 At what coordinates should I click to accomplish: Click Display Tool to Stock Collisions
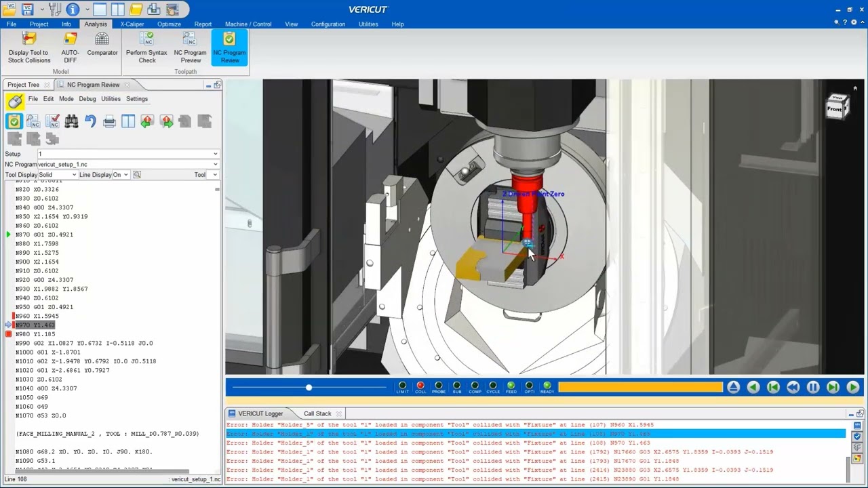(x=28, y=48)
